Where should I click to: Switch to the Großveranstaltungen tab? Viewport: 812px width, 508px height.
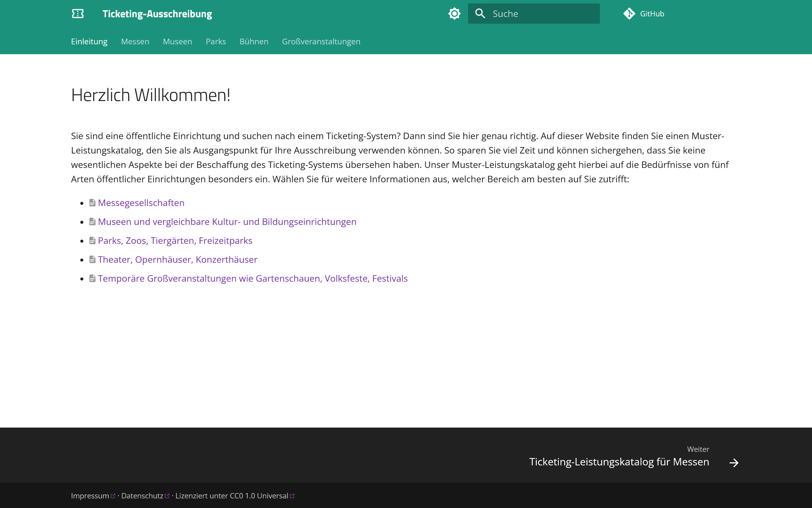(321, 42)
